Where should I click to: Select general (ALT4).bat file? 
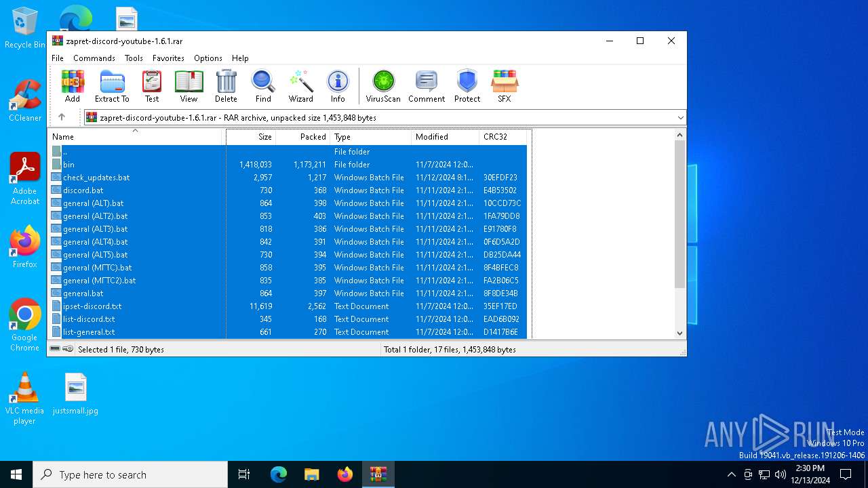pyautogui.click(x=288, y=242)
